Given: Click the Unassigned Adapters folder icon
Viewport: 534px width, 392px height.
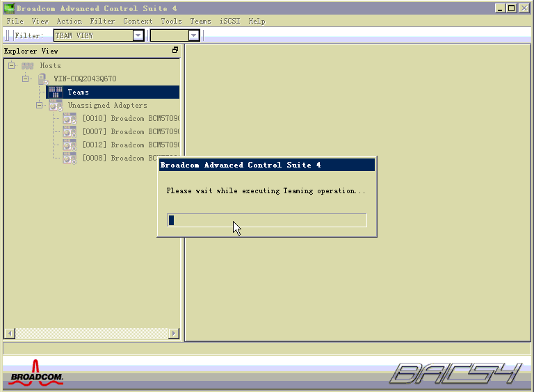Looking at the screenshot, I should 56,106.
